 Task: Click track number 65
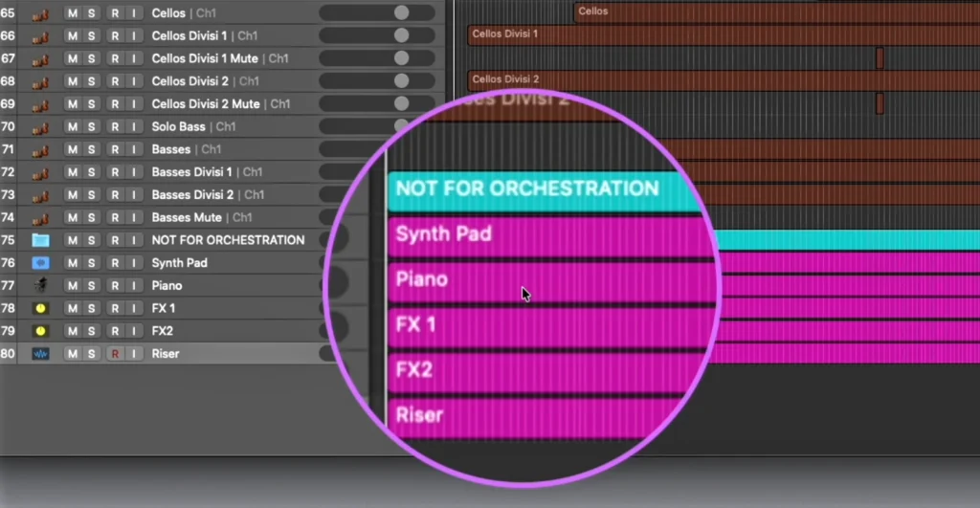(8, 13)
